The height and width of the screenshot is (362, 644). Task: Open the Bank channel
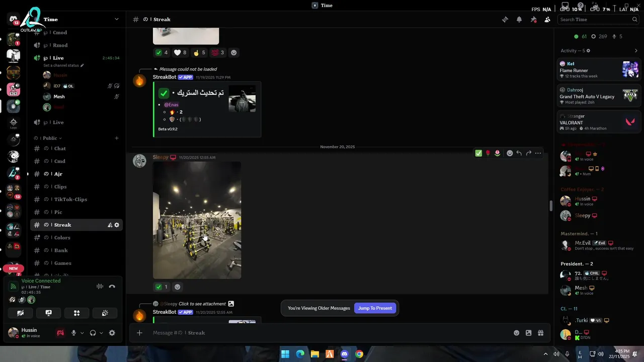[76, 250]
